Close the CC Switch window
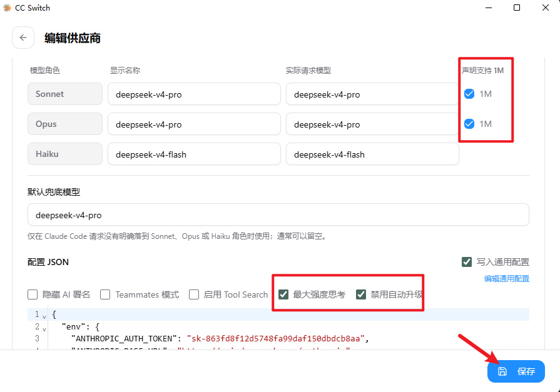Viewport: 560px width, 392px height. pos(546,8)
